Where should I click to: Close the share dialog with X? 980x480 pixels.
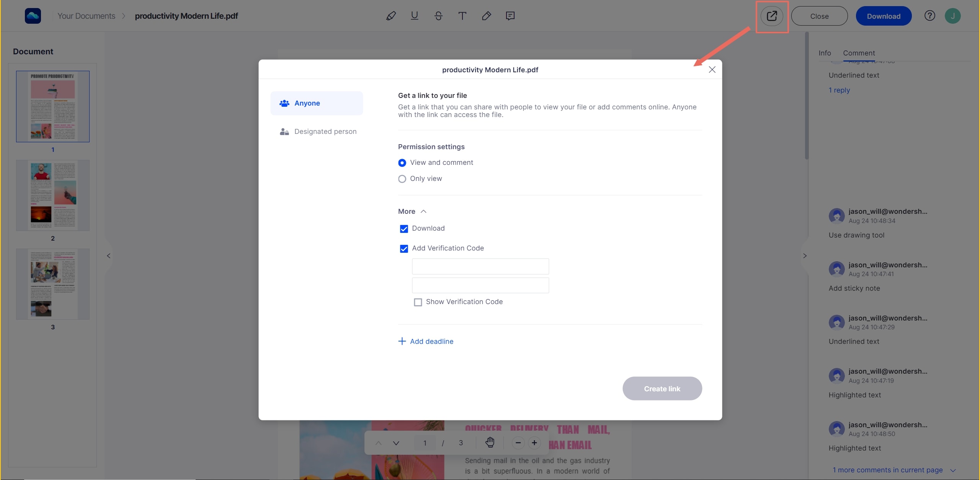[712, 70]
